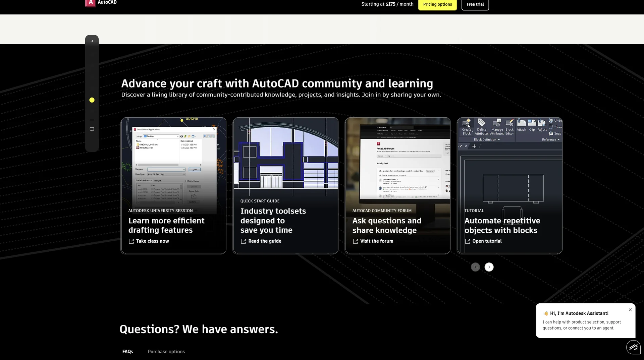Image resolution: width=644 pixels, height=360 pixels.
Task: Open the AutoCAD Forum screenshot image
Action: click(397, 161)
